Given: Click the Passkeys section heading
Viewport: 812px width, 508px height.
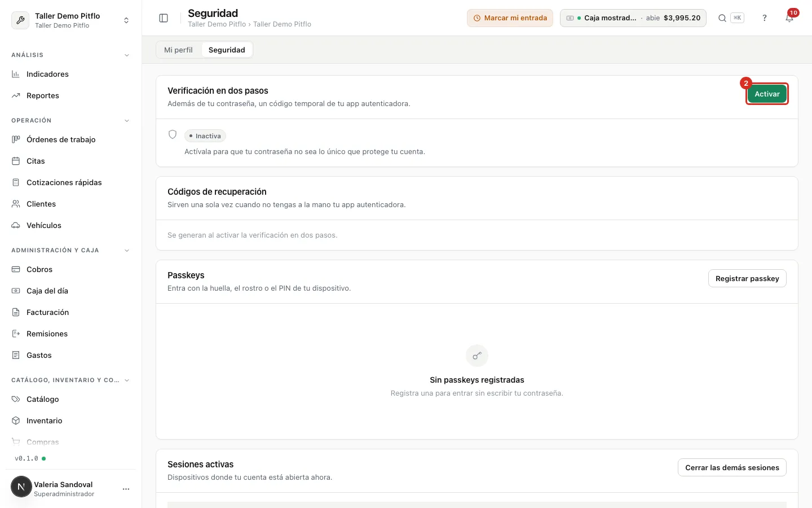Looking at the screenshot, I should pos(186,275).
